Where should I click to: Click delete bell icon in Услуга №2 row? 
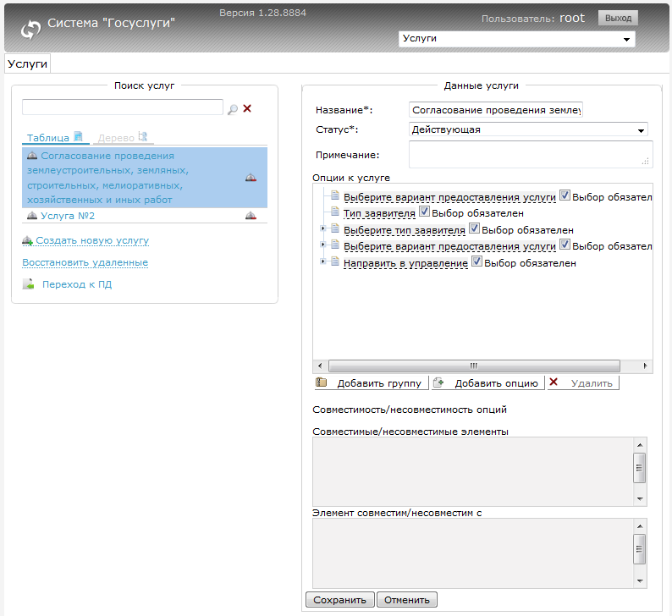click(x=251, y=216)
